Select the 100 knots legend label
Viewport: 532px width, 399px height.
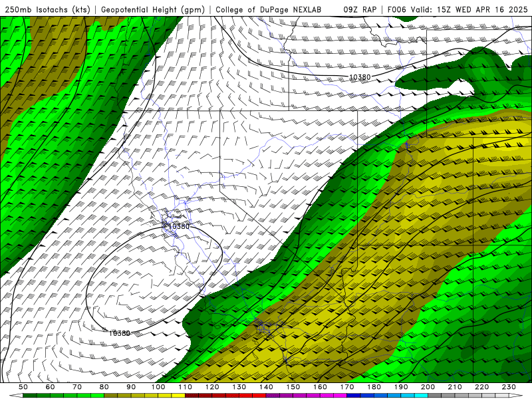[158, 387]
